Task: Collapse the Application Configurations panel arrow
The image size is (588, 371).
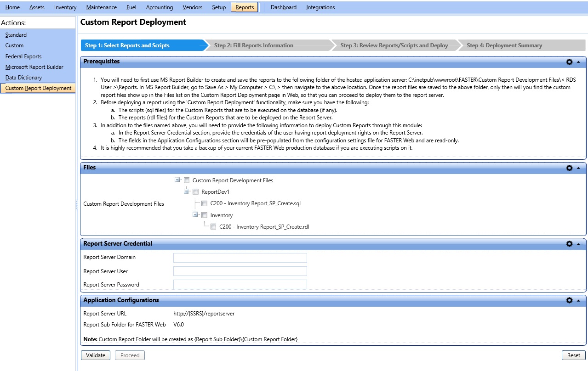Action: pyautogui.click(x=578, y=301)
